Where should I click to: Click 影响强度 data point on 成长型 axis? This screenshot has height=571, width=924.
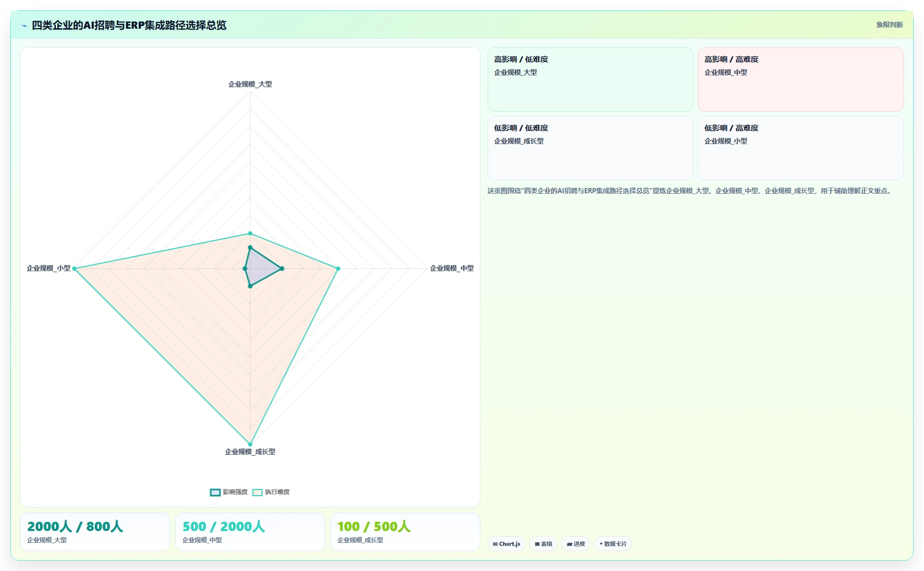tap(250, 286)
